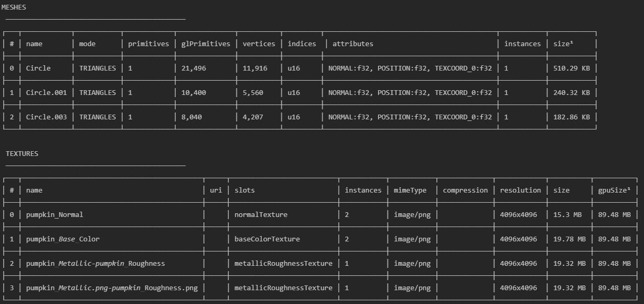Select the Circle.003 mesh name

pos(46,117)
